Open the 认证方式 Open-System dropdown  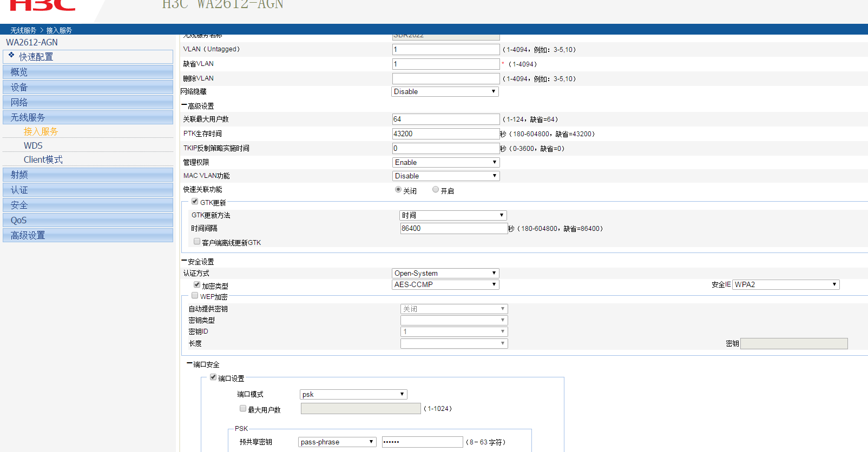[x=445, y=273]
